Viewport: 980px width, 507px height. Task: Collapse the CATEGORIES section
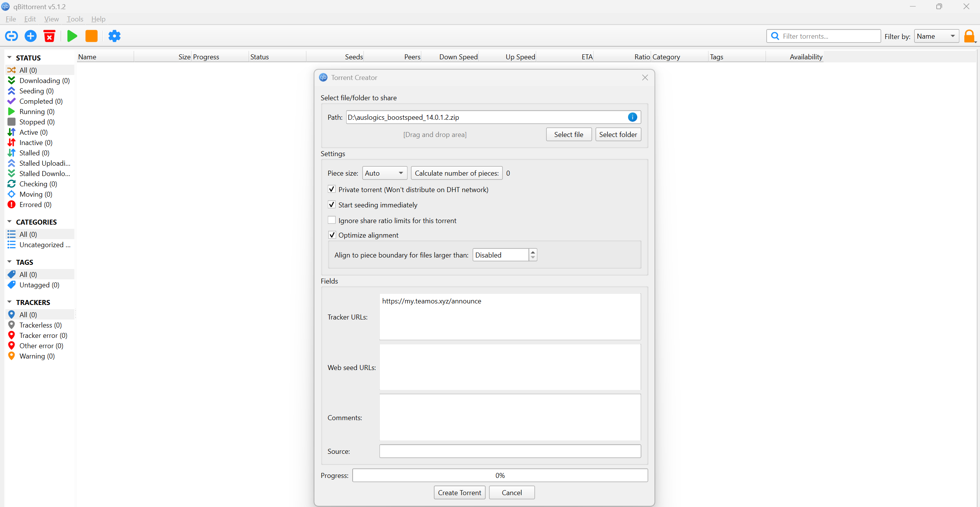click(x=10, y=222)
